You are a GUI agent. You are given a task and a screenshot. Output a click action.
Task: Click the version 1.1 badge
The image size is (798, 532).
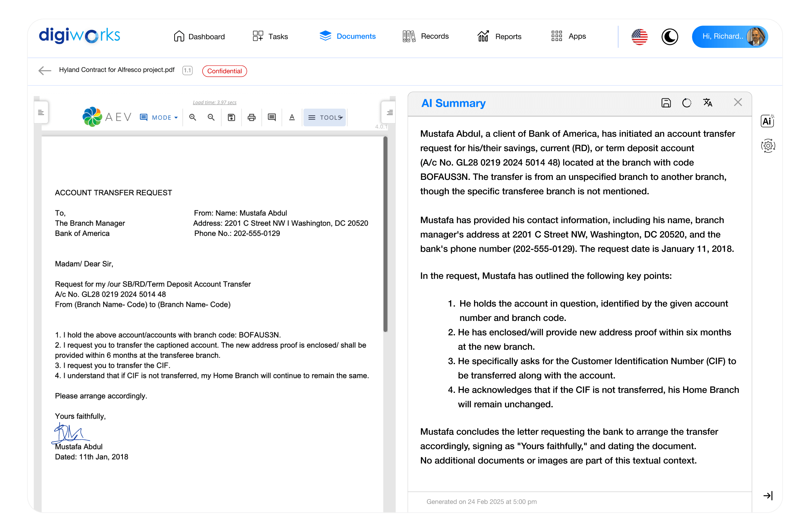click(187, 71)
